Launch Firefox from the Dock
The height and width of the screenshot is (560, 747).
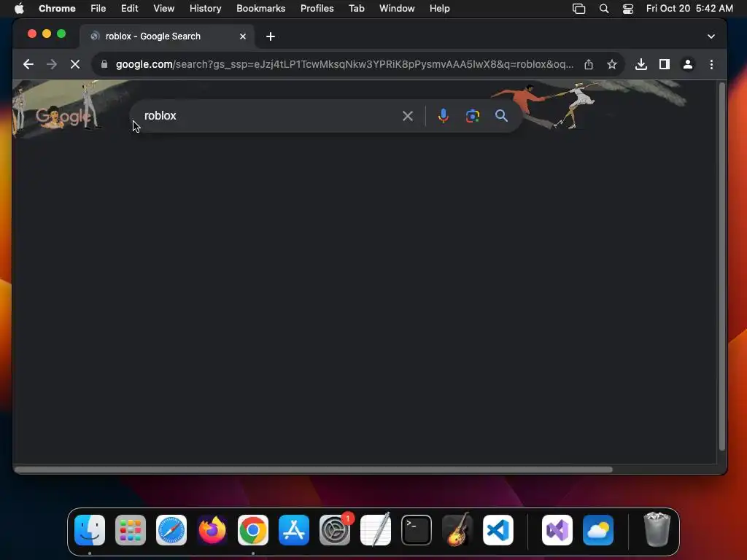tap(212, 530)
